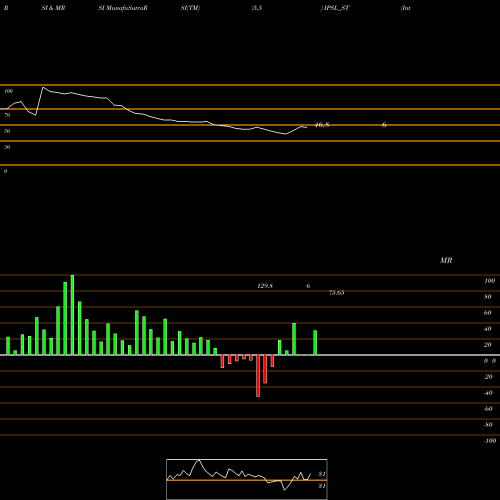The image size is (500, 500).
Task: Click the '60' label on the MR right axis
Action: (488, 313)
